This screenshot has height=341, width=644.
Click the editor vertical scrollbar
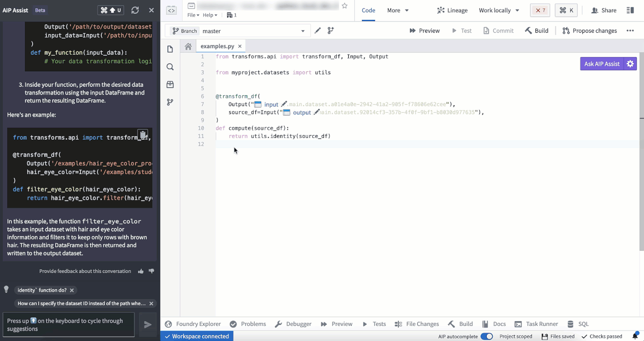(642, 152)
